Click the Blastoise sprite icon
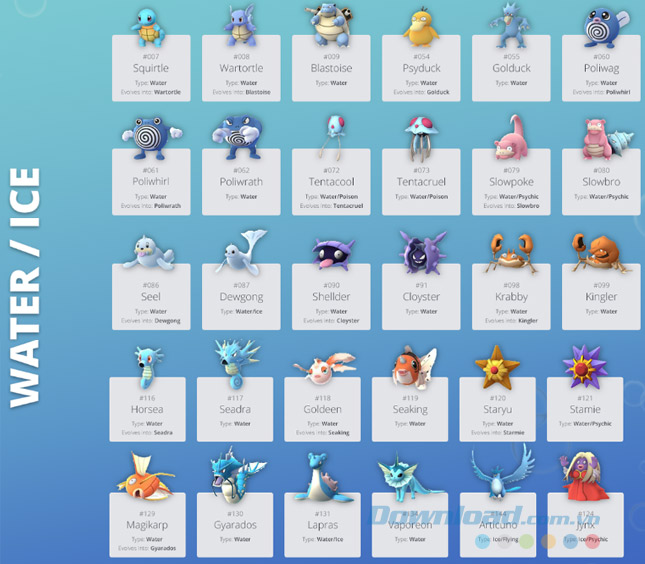The width and height of the screenshot is (645, 564). click(x=331, y=25)
